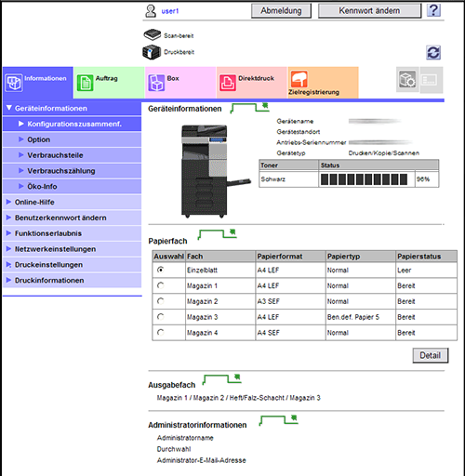Image resolution: width=465 pixels, height=476 pixels.
Task: Click the gray device settings gear icon
Action: click(407, 80)
